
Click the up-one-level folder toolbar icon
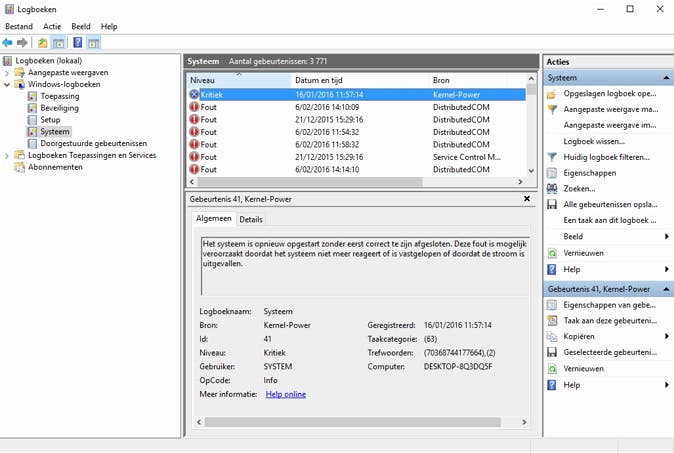tap(42, 43)
